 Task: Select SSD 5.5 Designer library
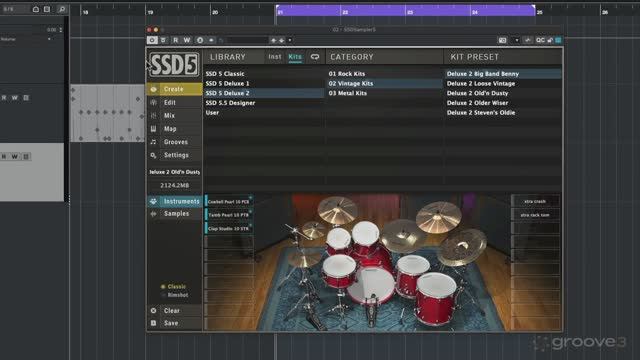pyautogui.click(x=264, y=103)
